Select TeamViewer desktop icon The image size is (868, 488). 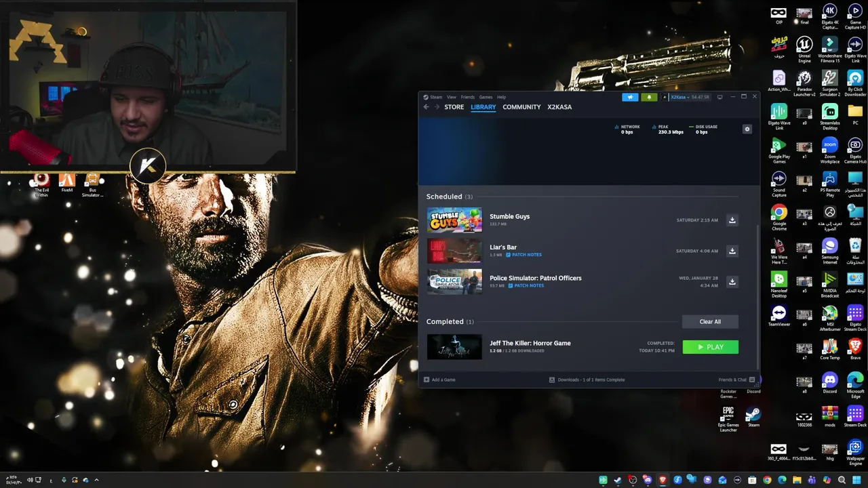(779, 317)
